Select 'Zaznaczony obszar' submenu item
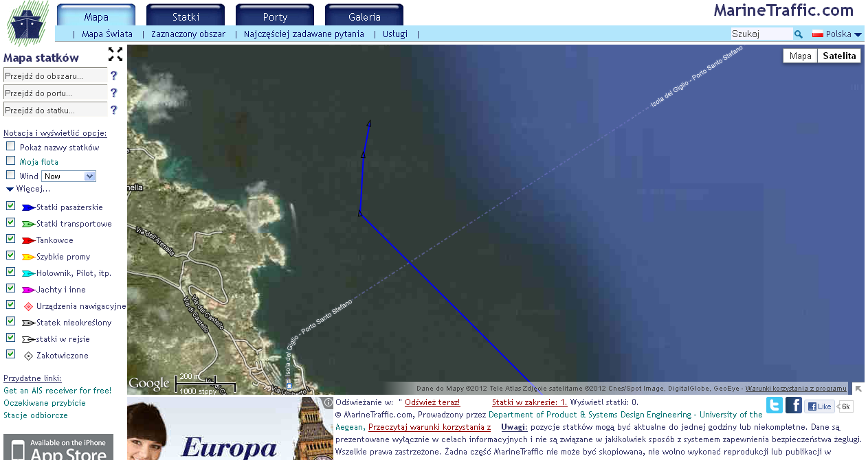 (188, 34)
